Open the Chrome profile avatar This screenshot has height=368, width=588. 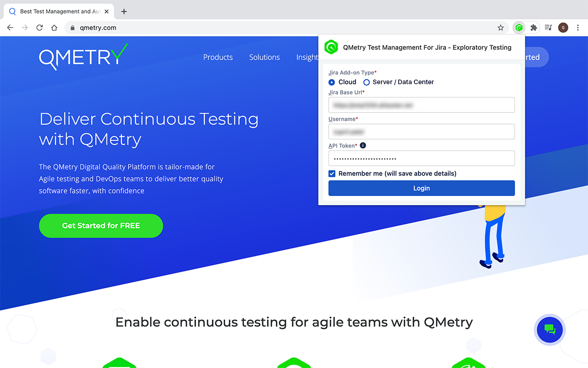click(x=563, y=28)
